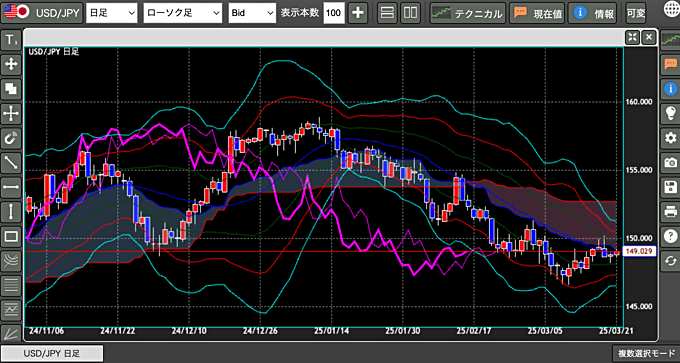Click the 表示本数 label text
680x363 pixels.
pyautogui.click(x=300, y=13)
